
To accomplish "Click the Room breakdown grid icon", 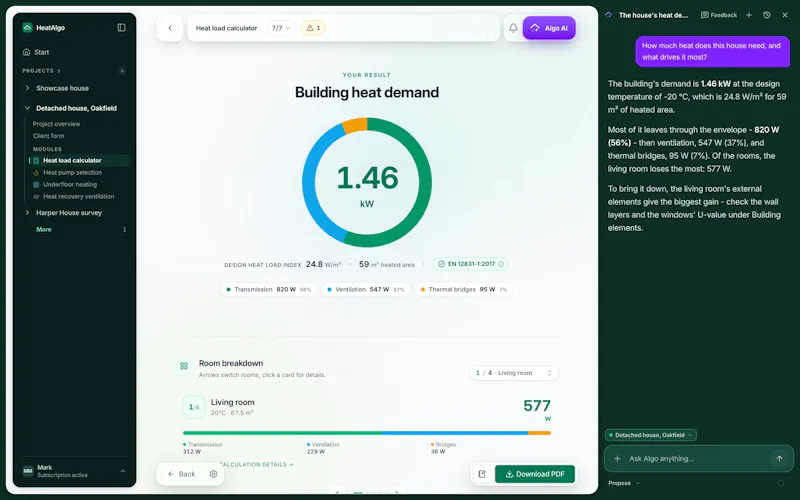I will coord(184,366).
